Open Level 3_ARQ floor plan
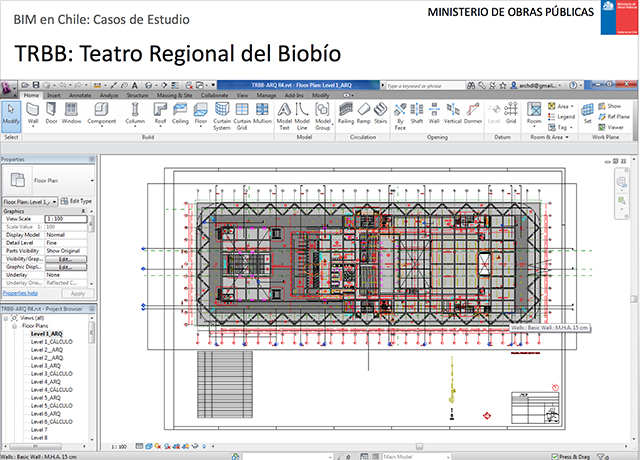The width and height of the screenshot is (640, 460). (x=47, y=365)
